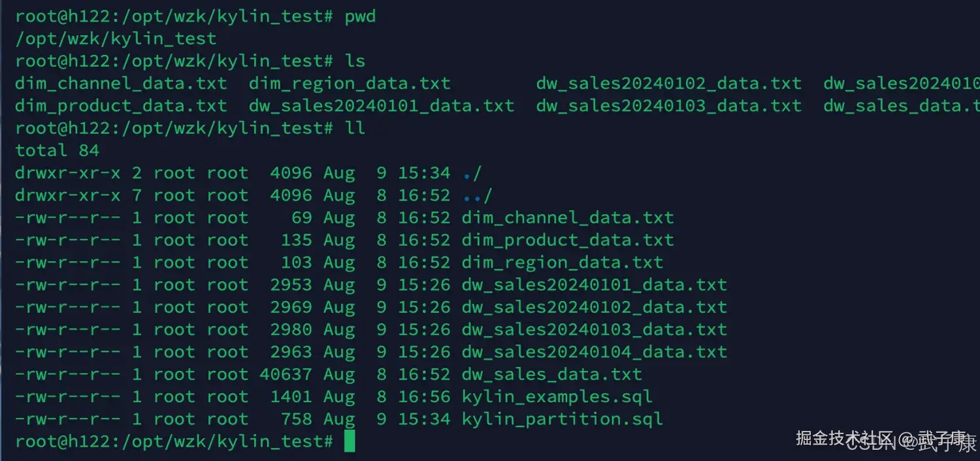Click kylin_examples.sql in the long listing
The image size is (980, 461).
557,396
